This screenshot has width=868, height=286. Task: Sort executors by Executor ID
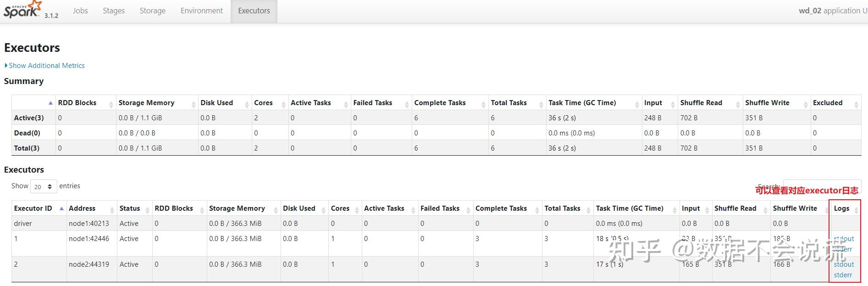click(33, 208)
